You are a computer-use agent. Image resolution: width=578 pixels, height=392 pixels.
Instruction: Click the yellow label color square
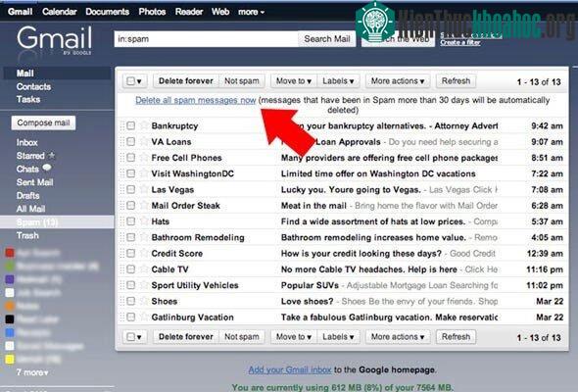(10, 359)
